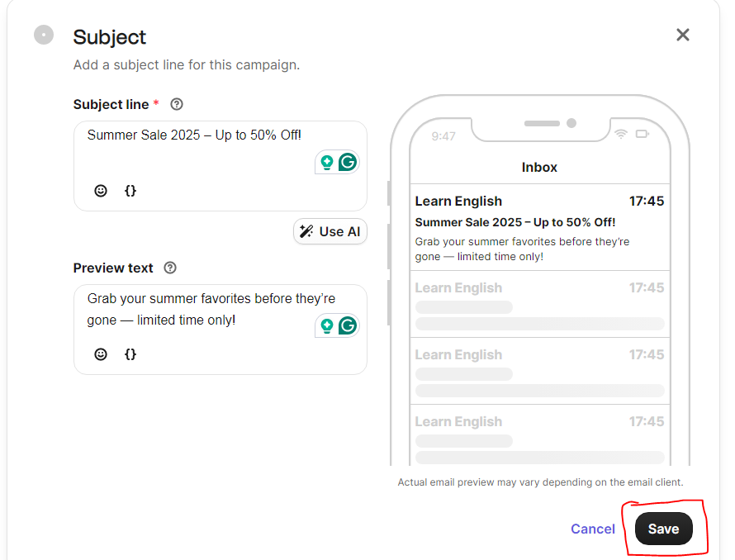Cancel editing the subject
Image resolution: width=735 pixels, height=560 pixels.
[593, 529]
